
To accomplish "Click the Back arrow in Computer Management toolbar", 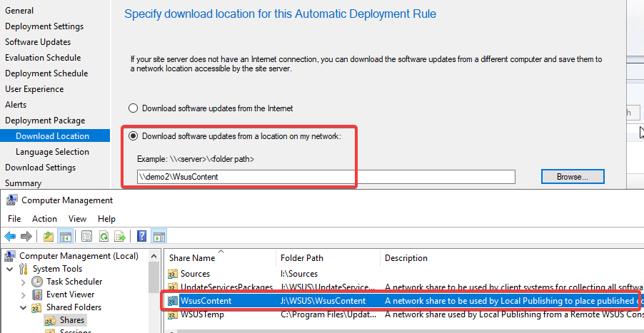I will [10, 236].
